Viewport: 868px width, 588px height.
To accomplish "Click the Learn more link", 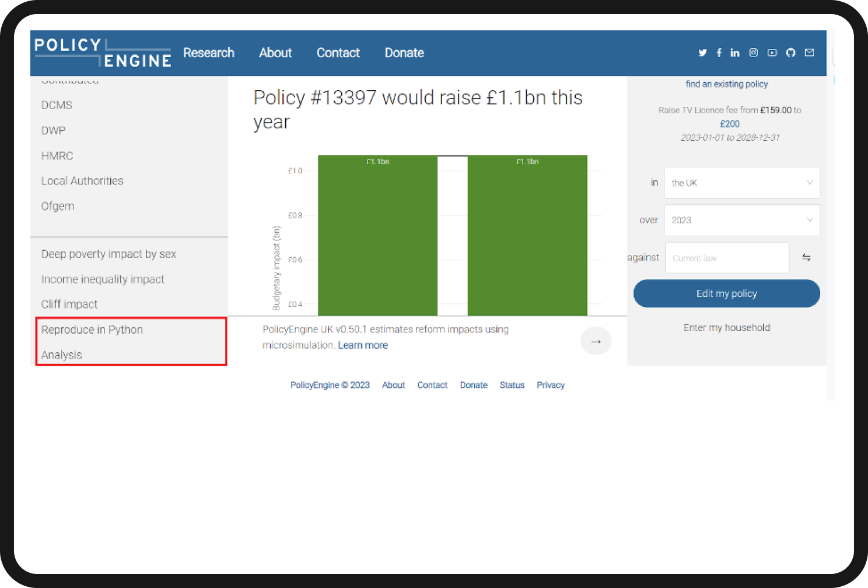I will tap(363, 345).
